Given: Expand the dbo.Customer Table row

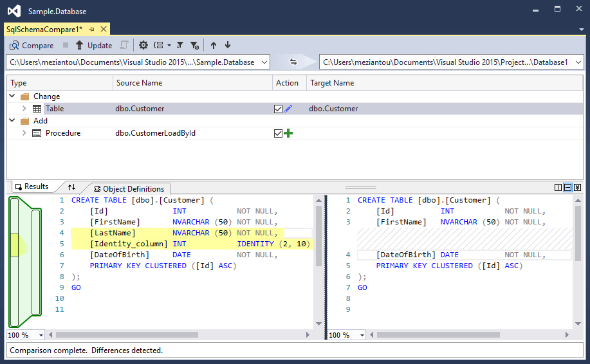Looking at the screenshot, I should (24, 109).
